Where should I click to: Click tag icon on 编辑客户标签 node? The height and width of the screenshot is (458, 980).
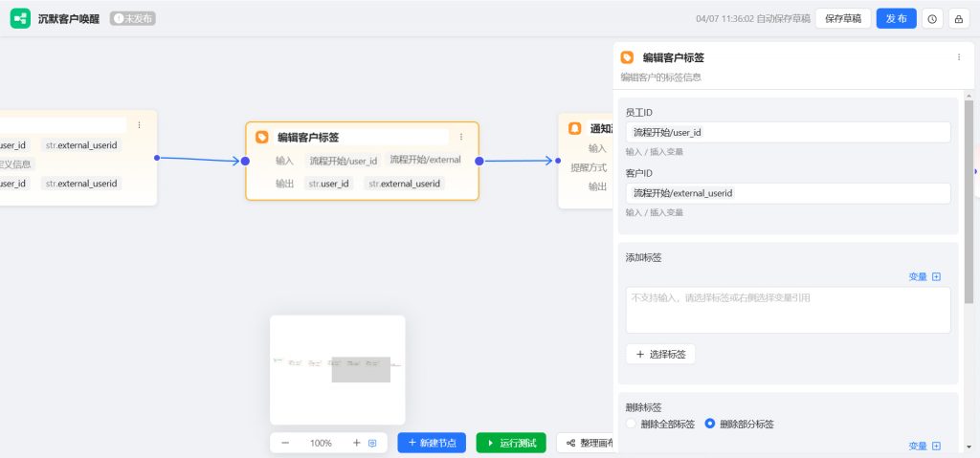(262, 137)
